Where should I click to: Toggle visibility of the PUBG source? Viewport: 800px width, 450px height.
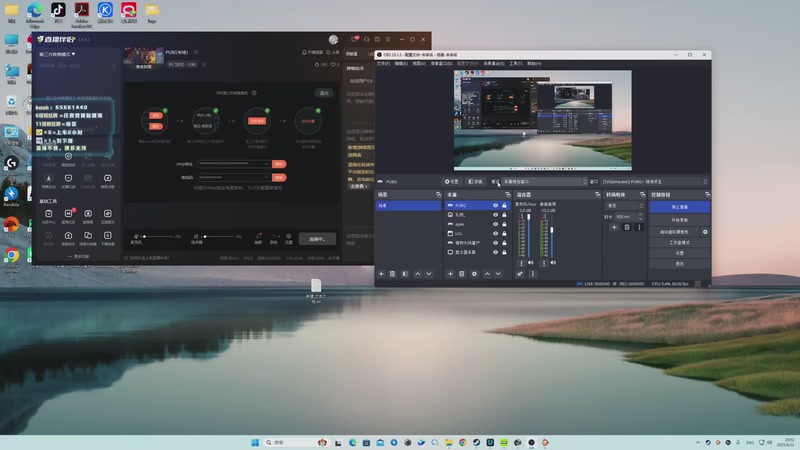coord(495,206)
